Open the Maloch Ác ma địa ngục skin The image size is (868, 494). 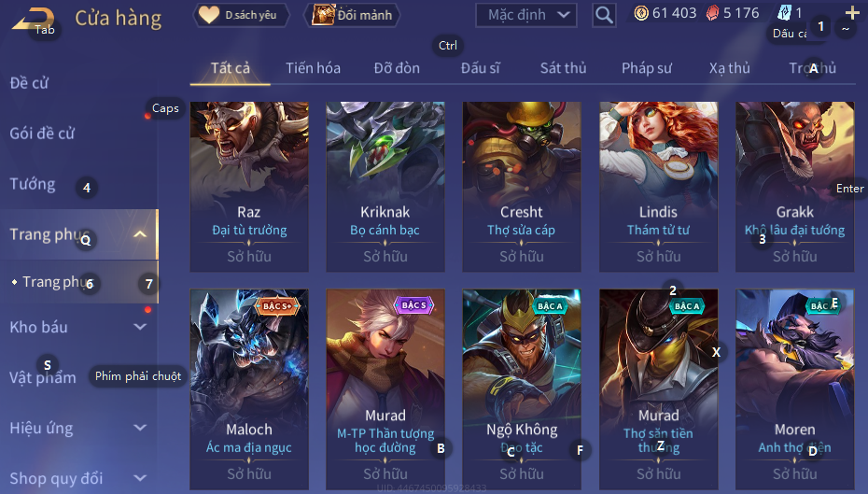point(249,388)
